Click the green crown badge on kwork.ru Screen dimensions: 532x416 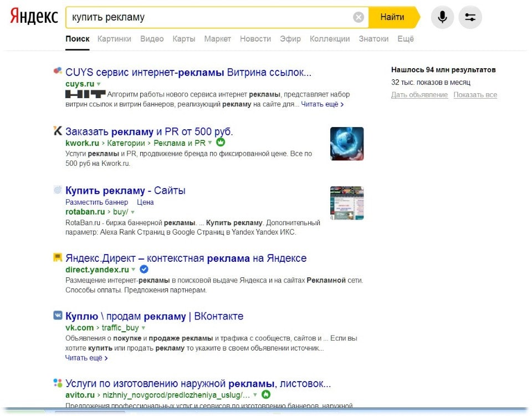pos(221,142)
